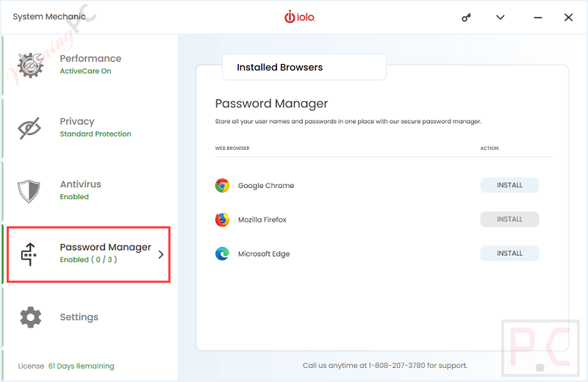Open the Antivirus section
Image resolution: width=588 pixels, height=382 pixels.
tap(90, 191)
